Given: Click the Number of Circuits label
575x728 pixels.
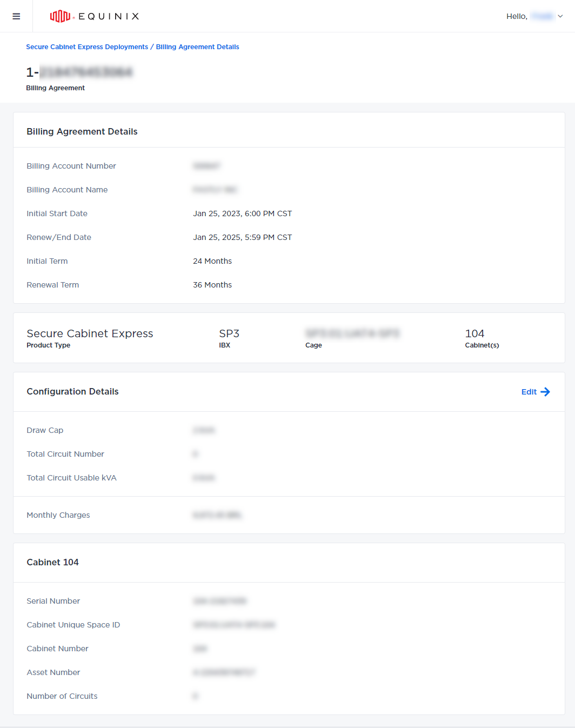Looking at the screenshot, I should (x=62, y=696).
